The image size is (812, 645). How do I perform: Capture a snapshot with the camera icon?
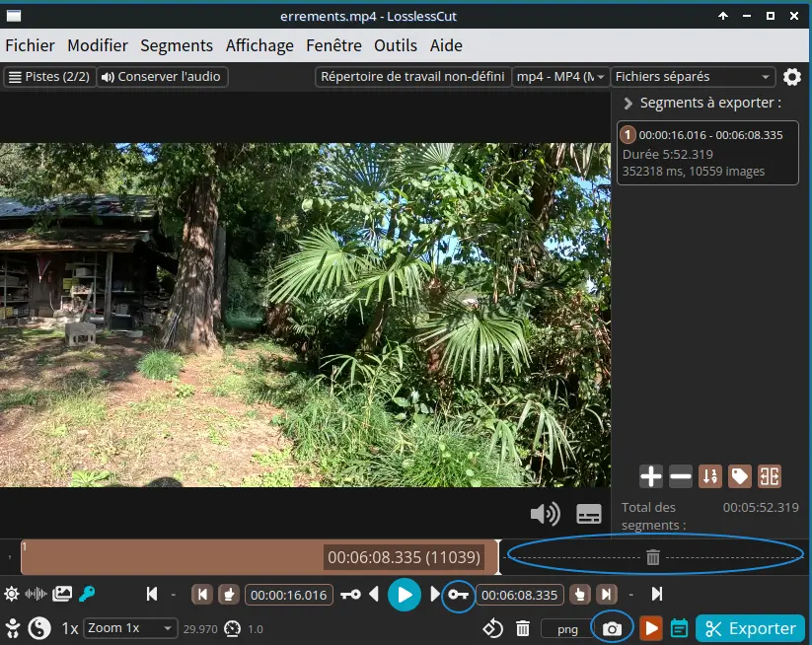tap(612, 628)
